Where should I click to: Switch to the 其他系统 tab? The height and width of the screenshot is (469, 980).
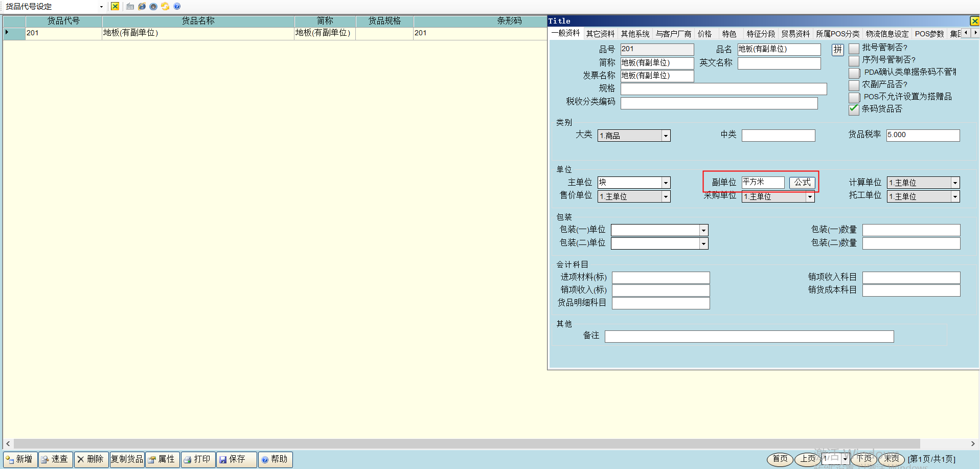(x=635, y=34)
